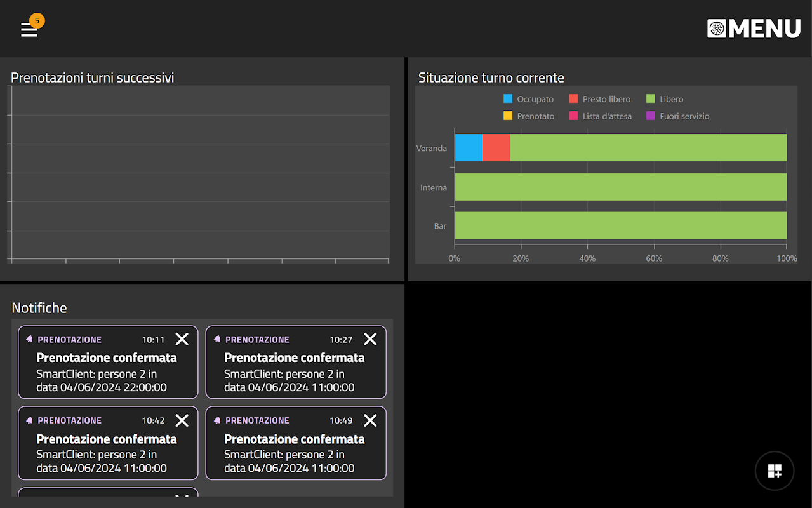812x508 pixels.
Task: Open the 10:27 Prenotazione confermata card
Action: (x=296, y=362)
